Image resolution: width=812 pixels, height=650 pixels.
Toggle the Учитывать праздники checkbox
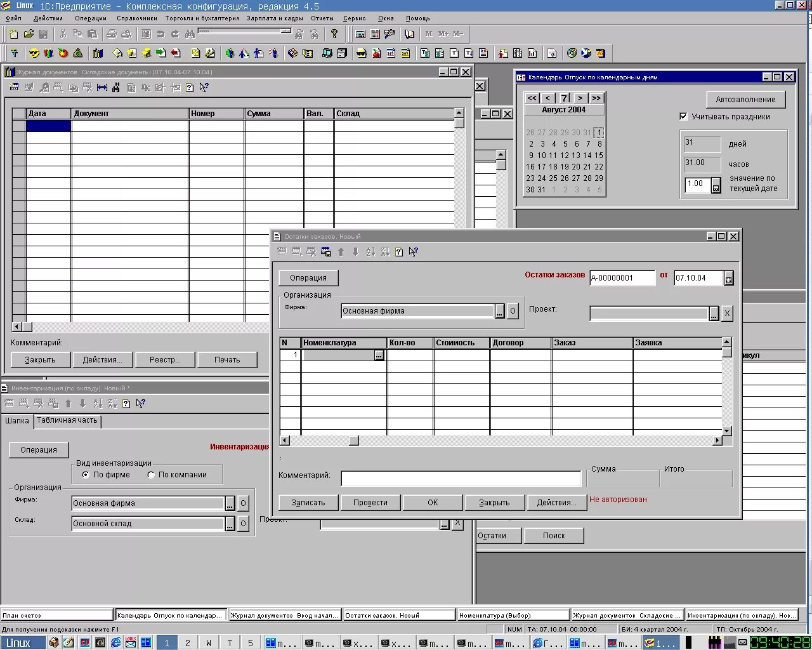683,116
